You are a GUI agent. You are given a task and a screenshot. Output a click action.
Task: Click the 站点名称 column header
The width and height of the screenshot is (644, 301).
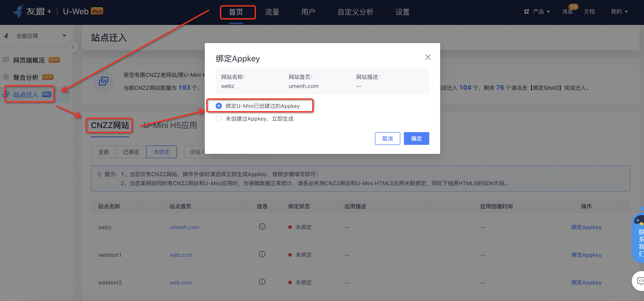click(x=109, y=206)
